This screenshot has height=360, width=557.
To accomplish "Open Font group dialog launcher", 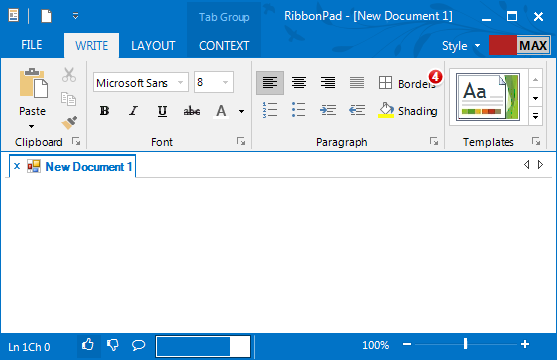I will pyautogui.click(x=241, y=141).
